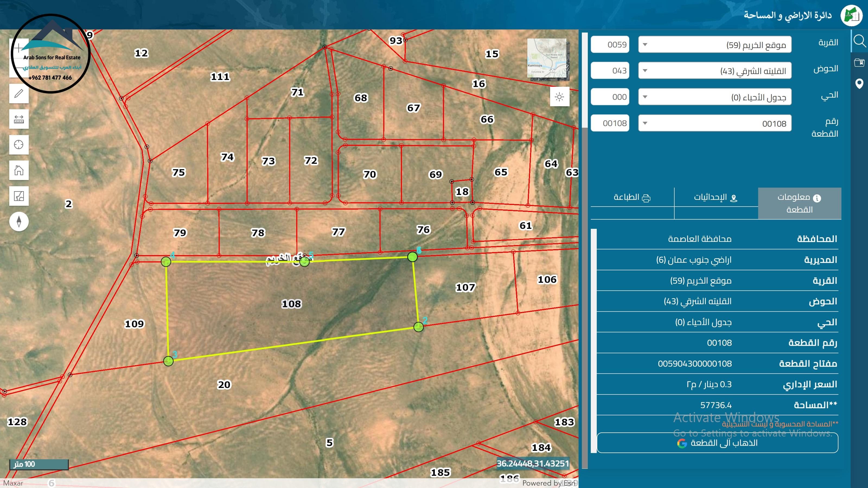This screenshot has width=868, height=488.
Task: Click the village code field 0059
Action: click(x=610, y=44)
